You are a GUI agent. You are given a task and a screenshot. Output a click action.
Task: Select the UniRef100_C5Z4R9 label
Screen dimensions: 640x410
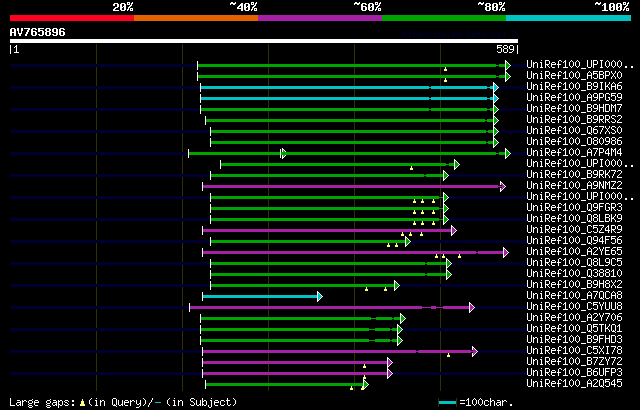(574, 230)
